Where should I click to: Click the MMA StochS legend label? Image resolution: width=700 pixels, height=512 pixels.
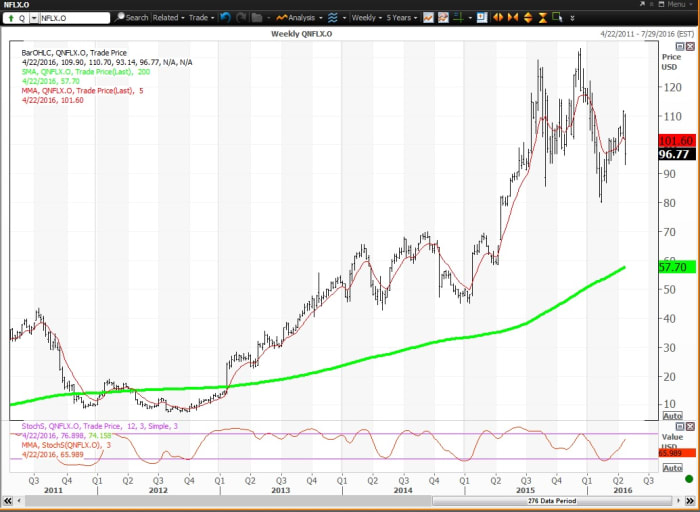(x=67, y=445)
